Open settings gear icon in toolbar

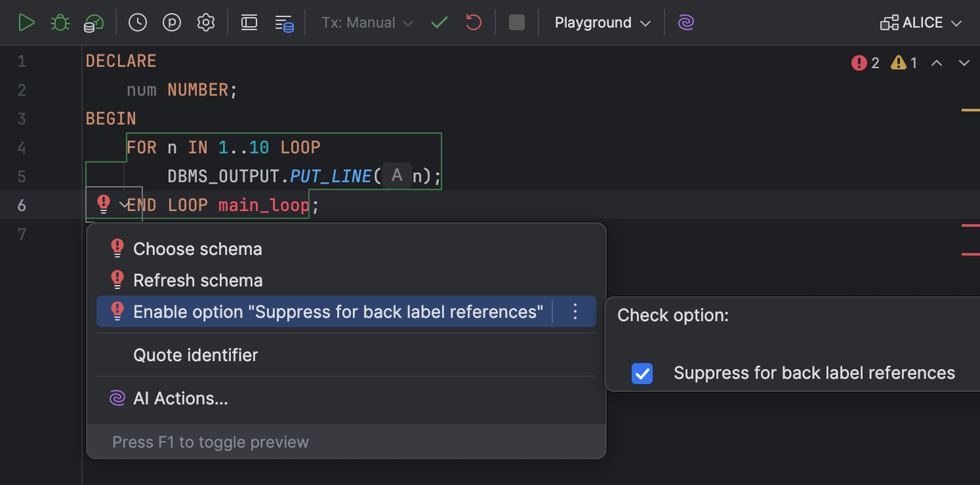coord(206,22)
